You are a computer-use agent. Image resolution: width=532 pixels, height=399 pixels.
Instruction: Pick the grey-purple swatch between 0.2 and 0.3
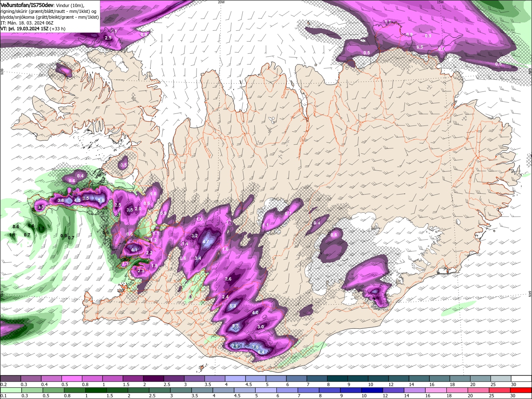pyautogui.click(x=10, y=379)
